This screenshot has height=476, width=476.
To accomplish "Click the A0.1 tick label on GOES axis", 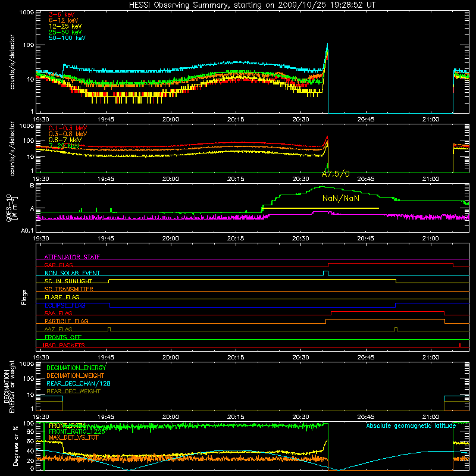I will point(27,230).
